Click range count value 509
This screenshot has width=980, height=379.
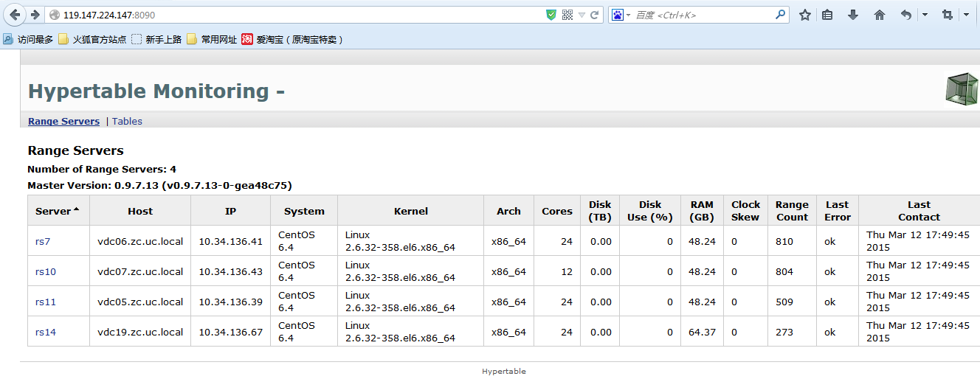(784, 302)
